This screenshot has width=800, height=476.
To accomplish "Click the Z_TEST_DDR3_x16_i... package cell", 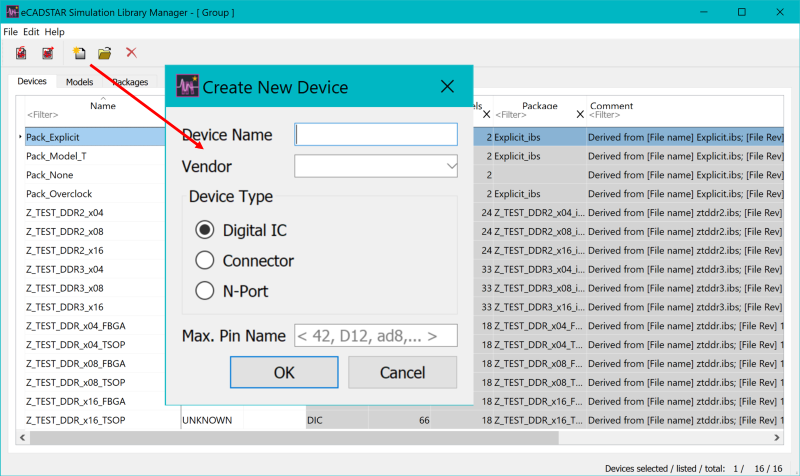I will [539, 307].
